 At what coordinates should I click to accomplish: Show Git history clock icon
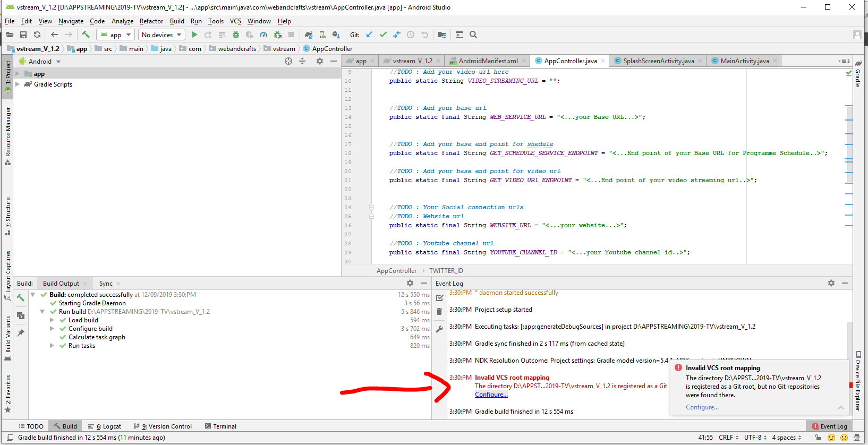pyautogui.click(x=411, y=35)
